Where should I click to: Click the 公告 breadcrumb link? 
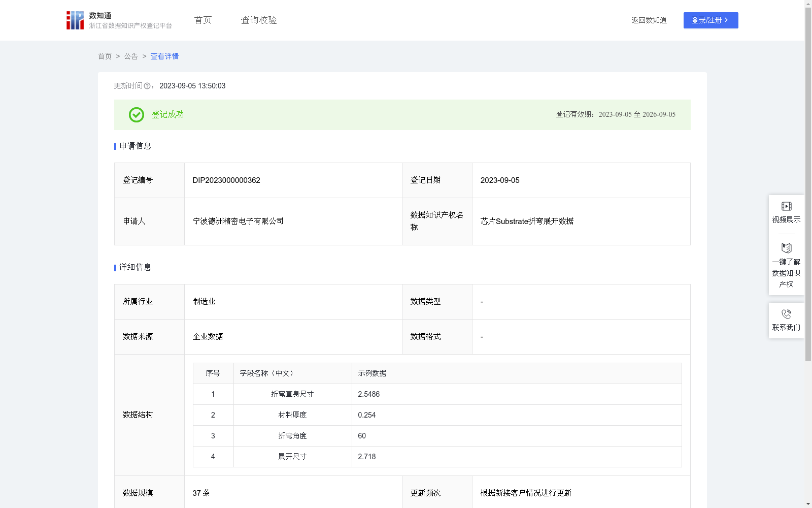pyautogui.click(x=131, y=56)
